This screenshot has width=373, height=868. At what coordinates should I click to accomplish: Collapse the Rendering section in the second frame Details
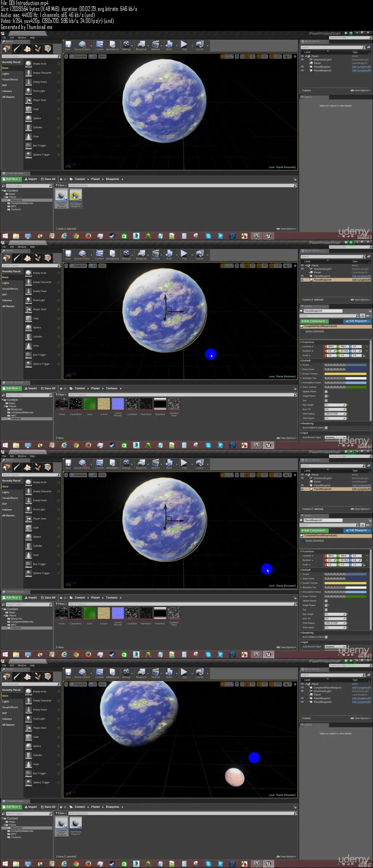301,423
